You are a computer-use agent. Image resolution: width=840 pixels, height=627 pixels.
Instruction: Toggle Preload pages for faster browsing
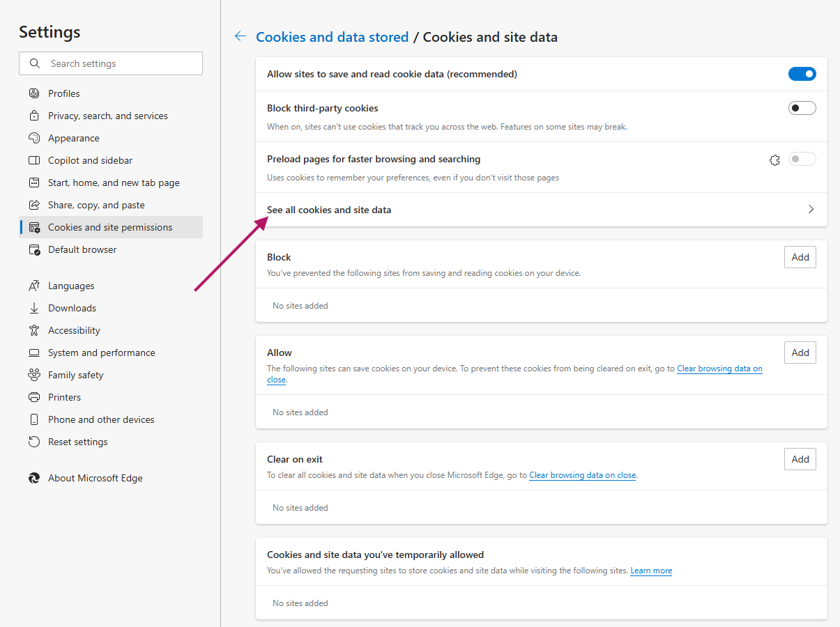coord(802,160)
